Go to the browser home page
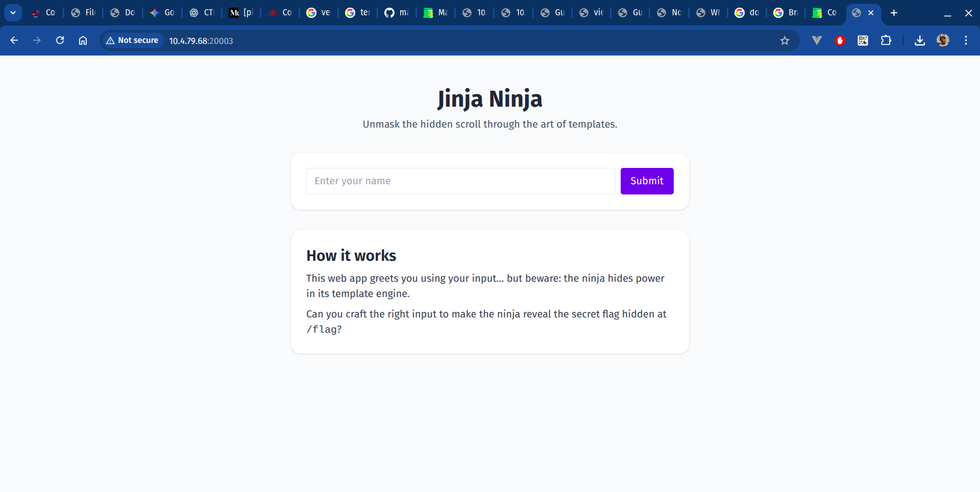Viewport: 980px width, 492px height. point(83,40)
